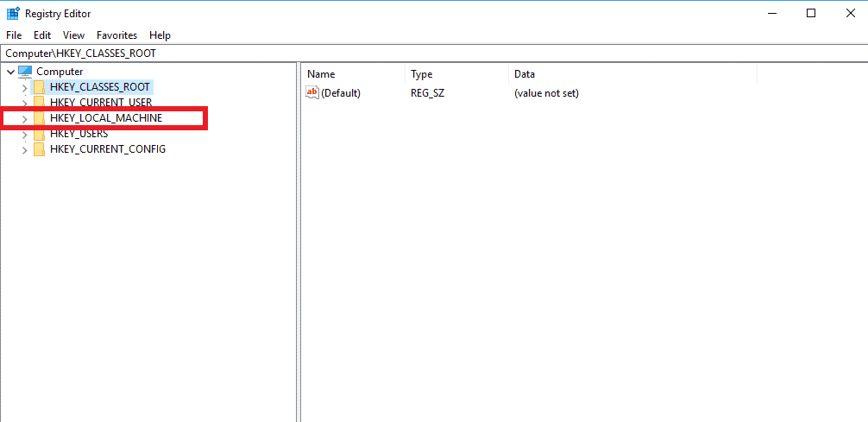Open the Help menu
This screenshot has width=868, height=422.
point(160,35)
